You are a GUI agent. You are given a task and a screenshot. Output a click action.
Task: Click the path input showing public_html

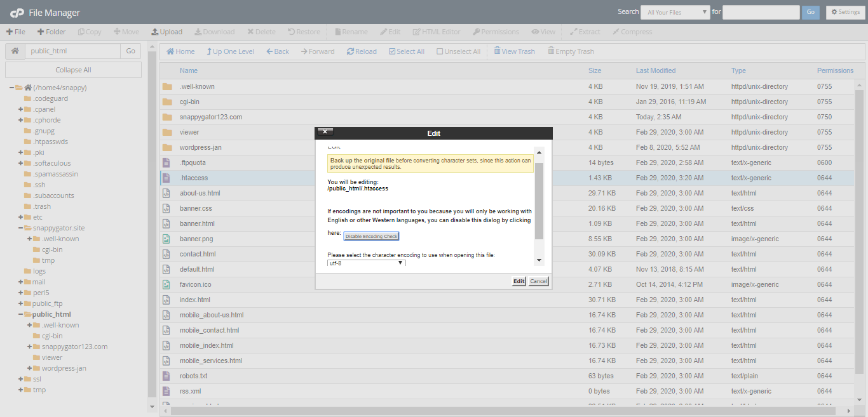point(72,50)
